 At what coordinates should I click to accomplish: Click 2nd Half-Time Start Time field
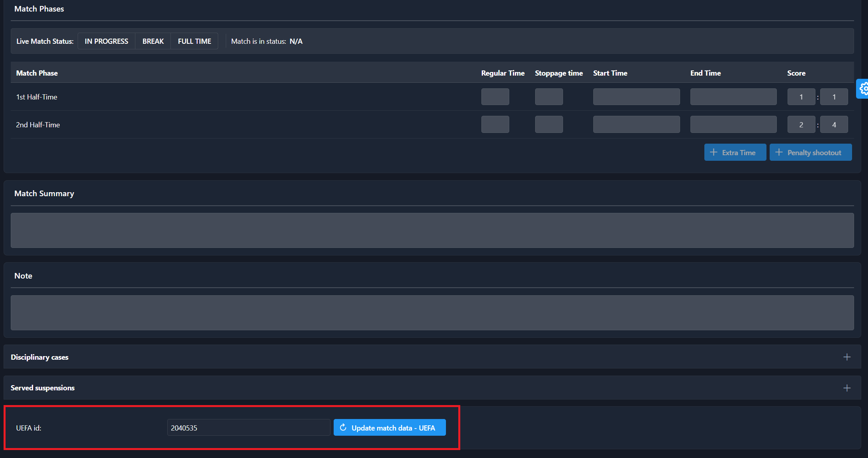point(636,125)
